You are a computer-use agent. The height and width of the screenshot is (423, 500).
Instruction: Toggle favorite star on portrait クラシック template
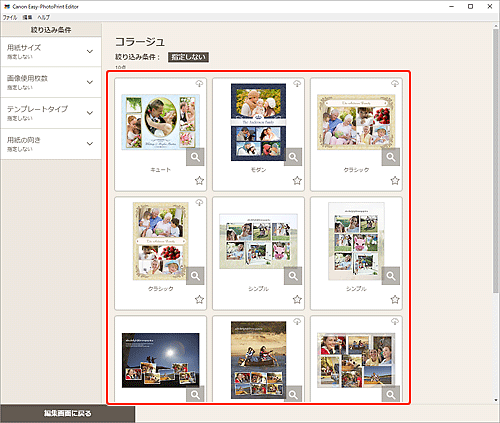point(199,299)
